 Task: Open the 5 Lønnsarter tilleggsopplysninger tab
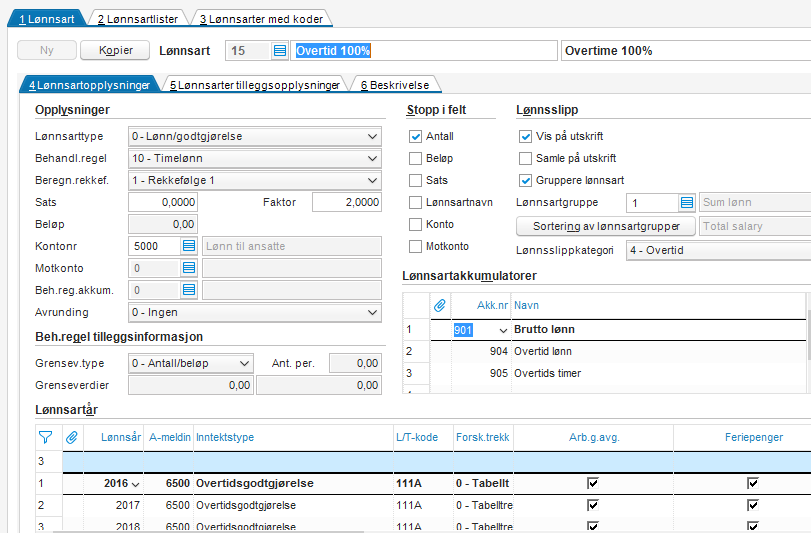(x=255, y=85)
